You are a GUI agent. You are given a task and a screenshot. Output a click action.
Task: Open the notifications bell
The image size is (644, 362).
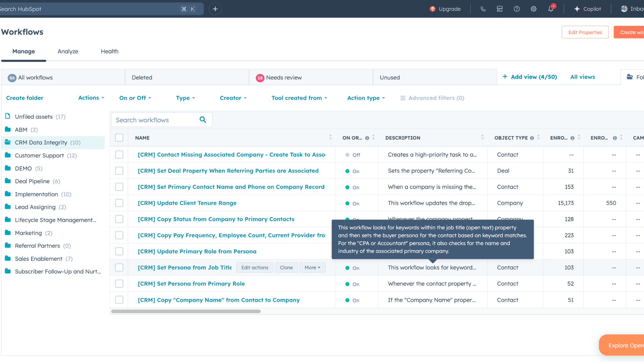point(551,9)
